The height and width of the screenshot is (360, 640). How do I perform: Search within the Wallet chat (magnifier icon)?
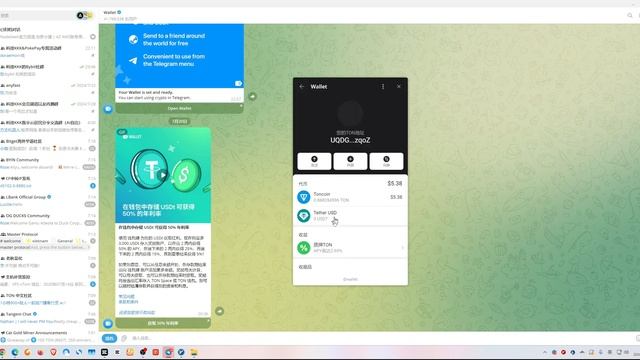[x=630, y=16]
